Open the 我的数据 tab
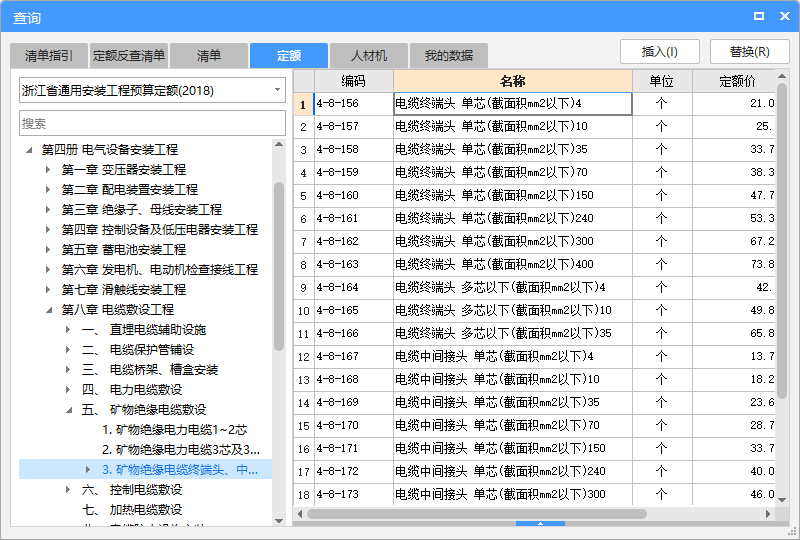 [449, 56]
